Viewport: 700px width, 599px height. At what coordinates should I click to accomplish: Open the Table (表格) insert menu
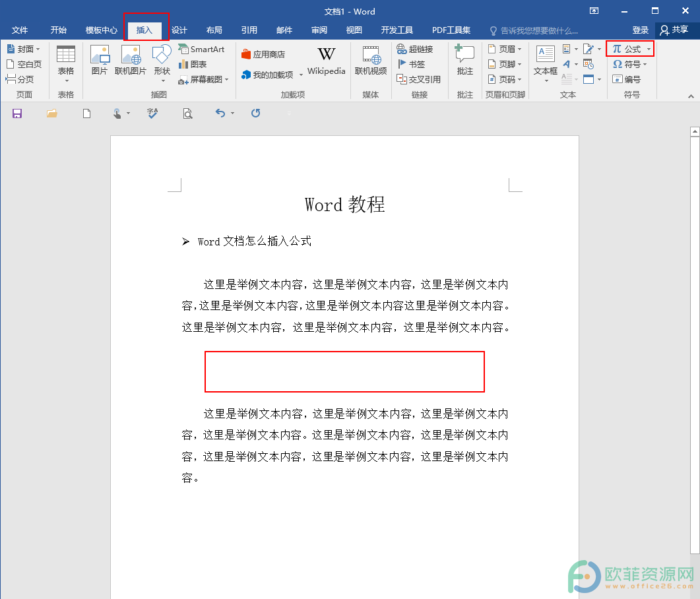pyautogui.click(x=65, y=64)
